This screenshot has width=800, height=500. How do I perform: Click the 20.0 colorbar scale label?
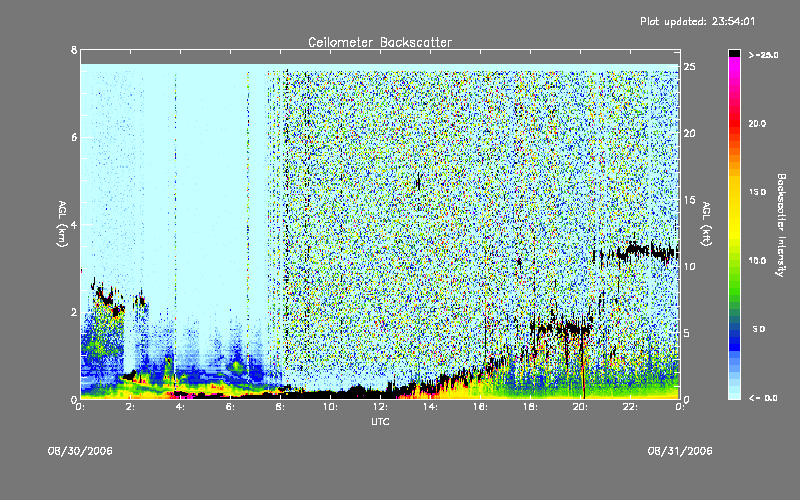pyautogui.click(x=757, y=123)
